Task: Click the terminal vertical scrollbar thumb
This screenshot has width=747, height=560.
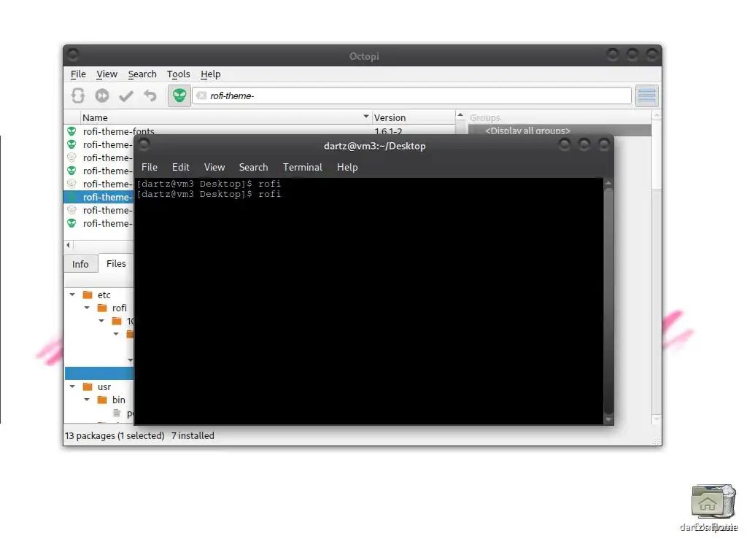Action: coord(608,301)
